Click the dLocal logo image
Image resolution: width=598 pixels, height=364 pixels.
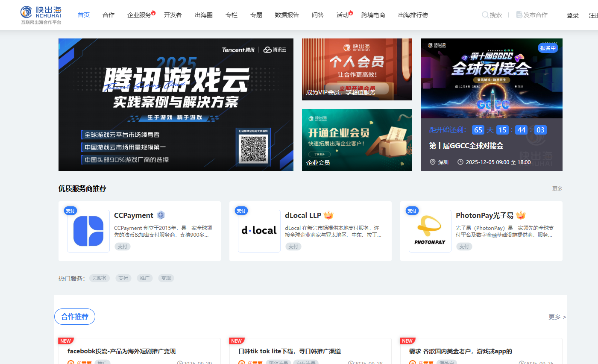(259, 231)
